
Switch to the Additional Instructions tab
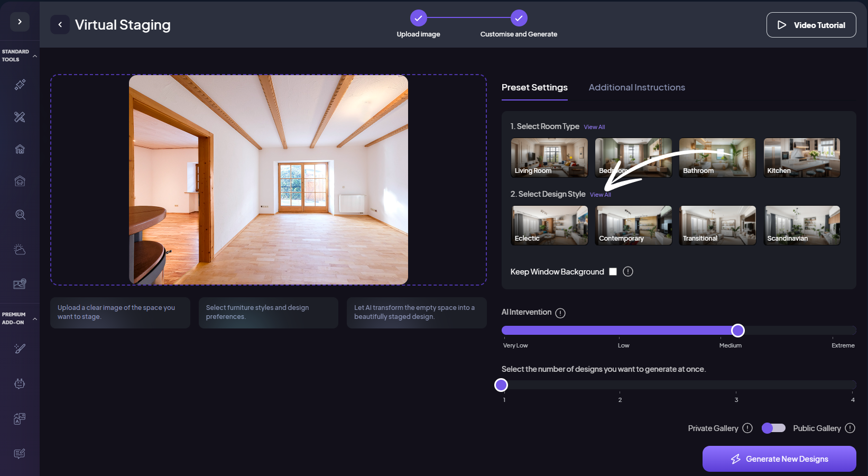click(636, 88)
